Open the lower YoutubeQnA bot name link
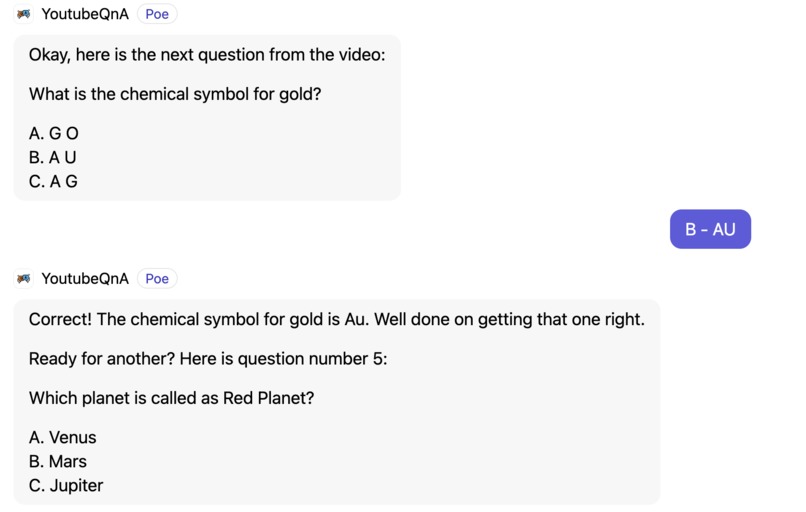 [85, 278]
